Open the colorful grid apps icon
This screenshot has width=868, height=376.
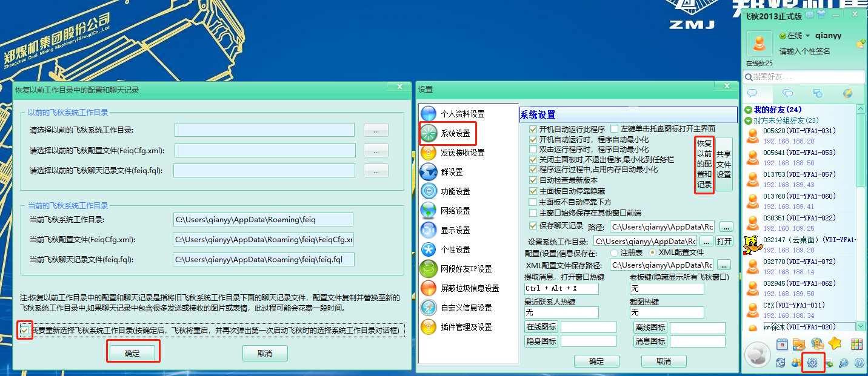coord(856,344)
